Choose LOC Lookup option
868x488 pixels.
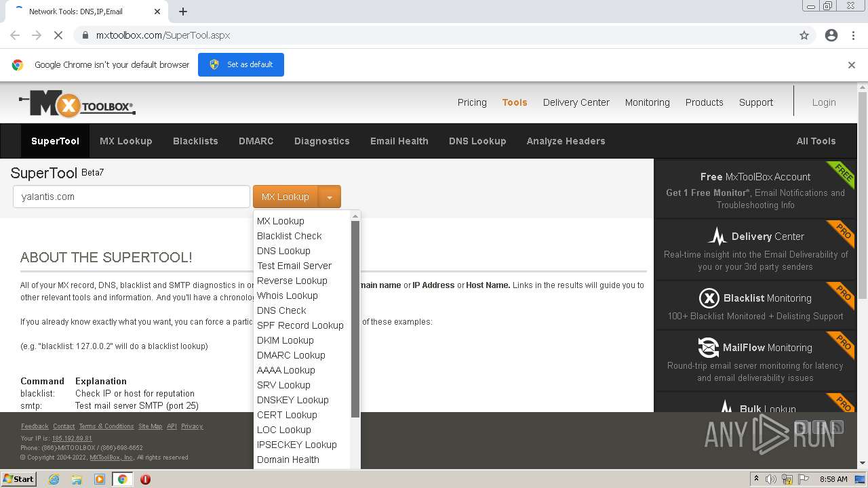[x=284, y=430]
